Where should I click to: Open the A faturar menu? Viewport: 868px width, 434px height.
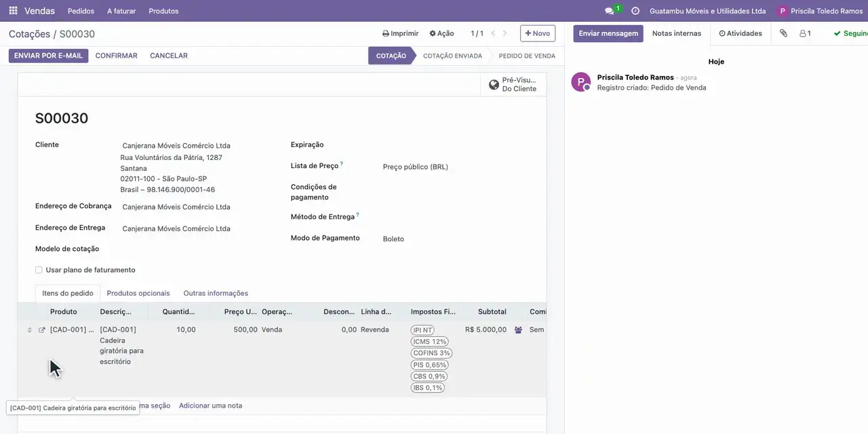(121, 11)
